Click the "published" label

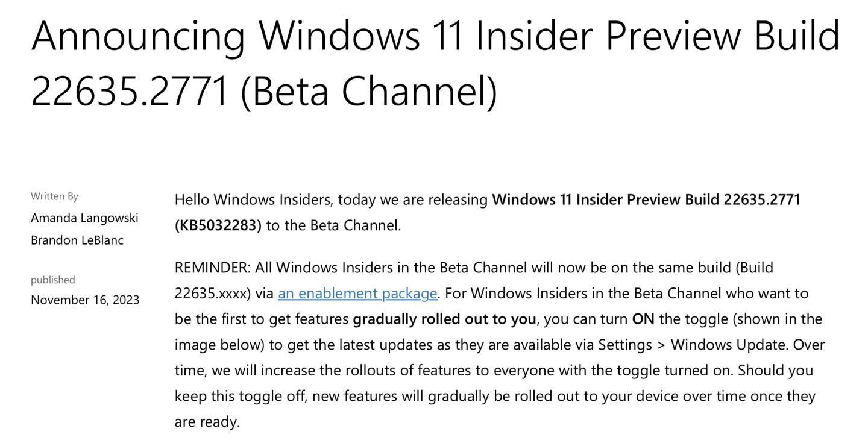pos(53,280)
